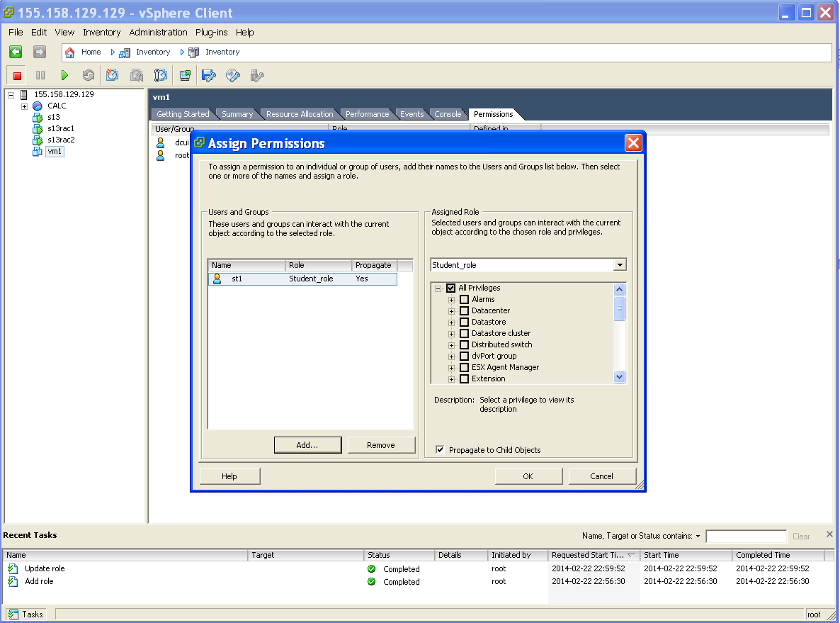The height and width of the screenshot is (623, 840).
Task: Expand the Alarms privilege node
Action: [452, 301]
